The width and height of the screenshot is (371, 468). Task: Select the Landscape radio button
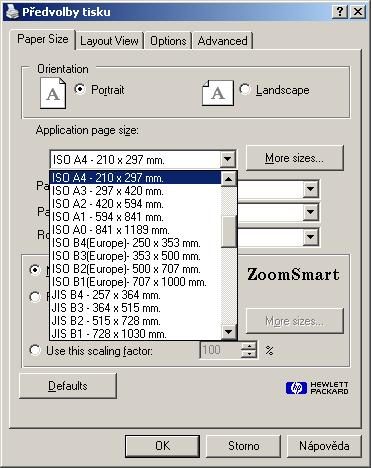coord(245,89)
